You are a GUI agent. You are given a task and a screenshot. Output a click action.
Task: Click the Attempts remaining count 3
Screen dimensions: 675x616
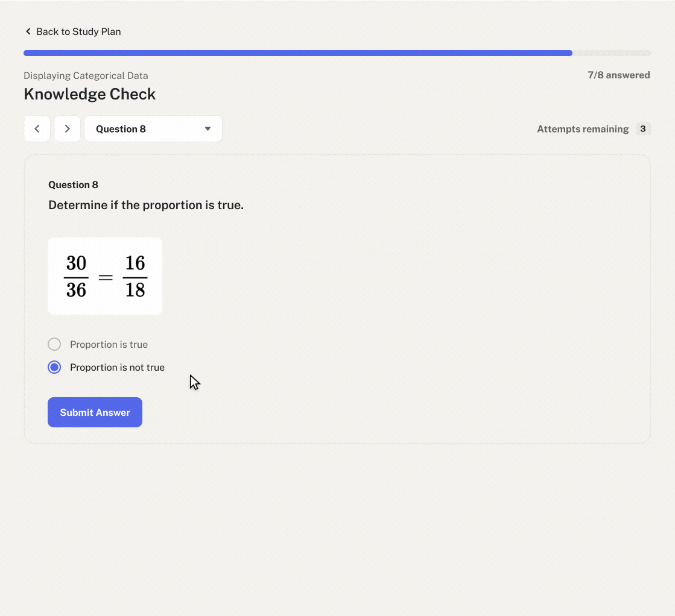(x=642, y=128)
